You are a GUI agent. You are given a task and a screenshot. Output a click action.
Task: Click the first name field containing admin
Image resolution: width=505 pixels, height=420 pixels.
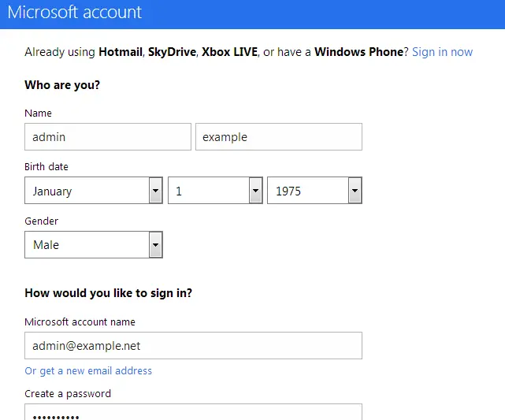click(x=108, y=137)
